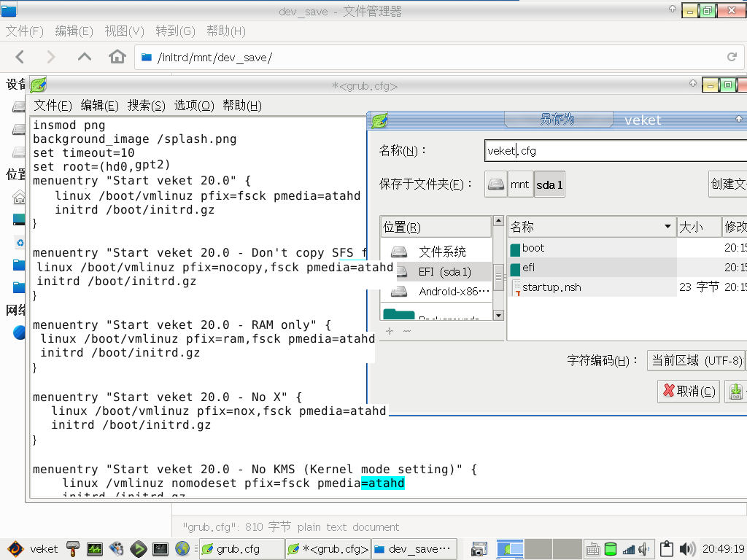This screenshot has width=747, height=560.
Task: Select the mnt path button
Action: [519, 184]
